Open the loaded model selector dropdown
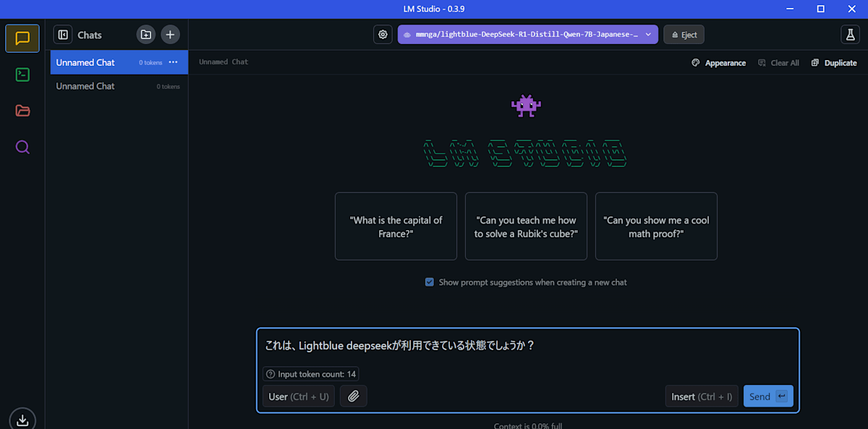Image resolution: width=868 pixels, height=429 pixels. tap(528, 34)
